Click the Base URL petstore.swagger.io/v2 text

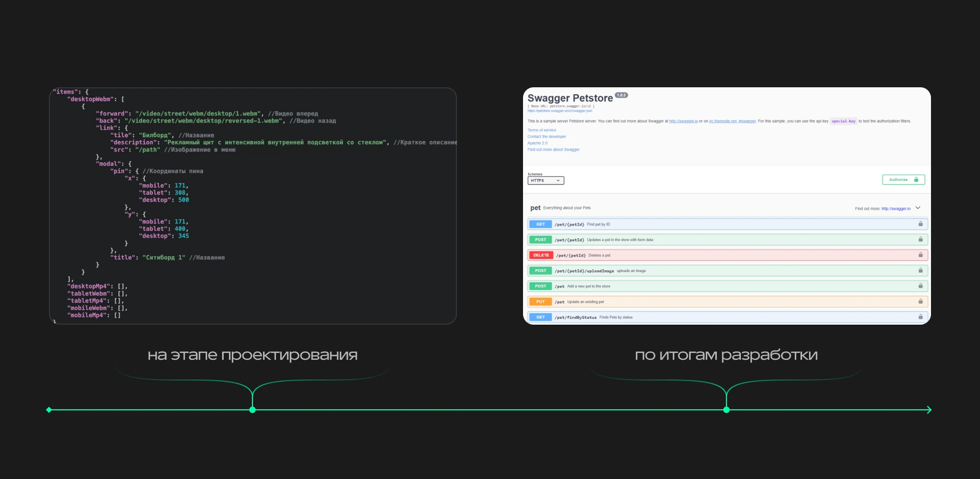coord(561,106)
